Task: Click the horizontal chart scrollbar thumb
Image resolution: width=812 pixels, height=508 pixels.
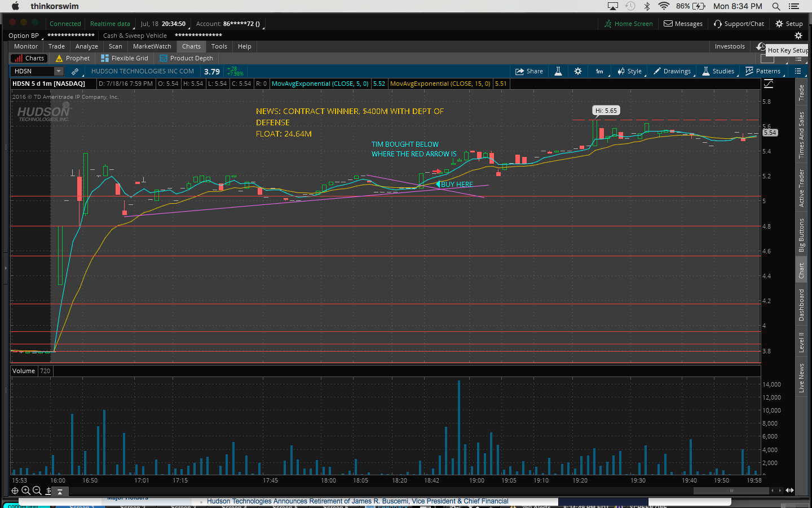Action: (731, 491)
